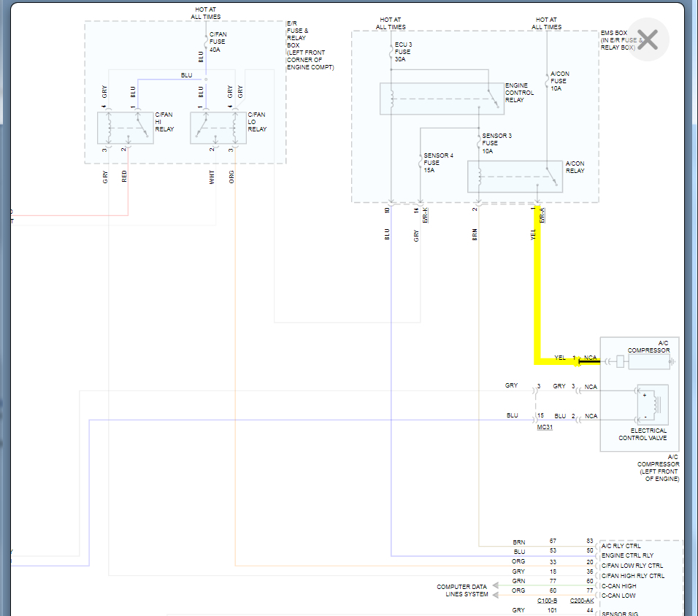Viewport: 698px width, 616px height.
Task: Select the C/FAN HI RELAY symbol
Action: [126, 128]
